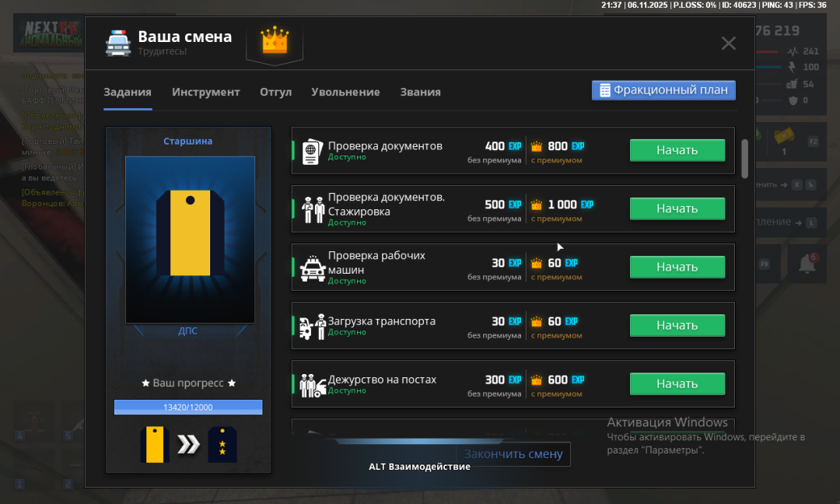
Task: Open the Увольнение tab
Action: coord(345,91)
